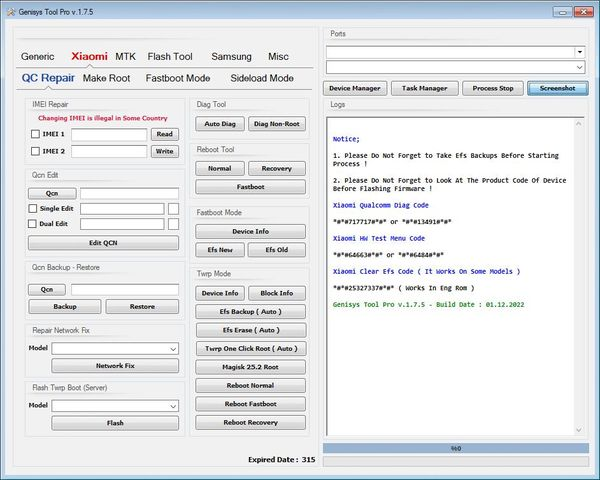Click the %0 progress bar

coord(456,448)
